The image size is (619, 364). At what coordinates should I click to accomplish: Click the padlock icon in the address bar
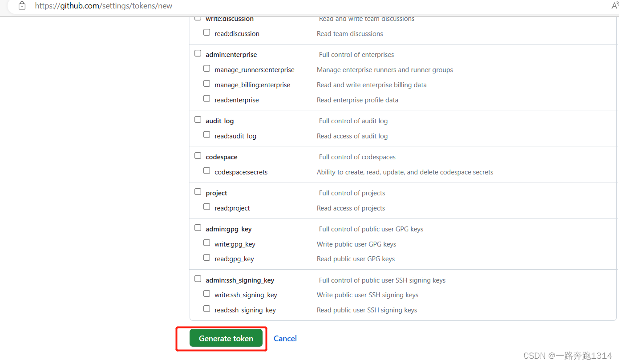[21, 6]
